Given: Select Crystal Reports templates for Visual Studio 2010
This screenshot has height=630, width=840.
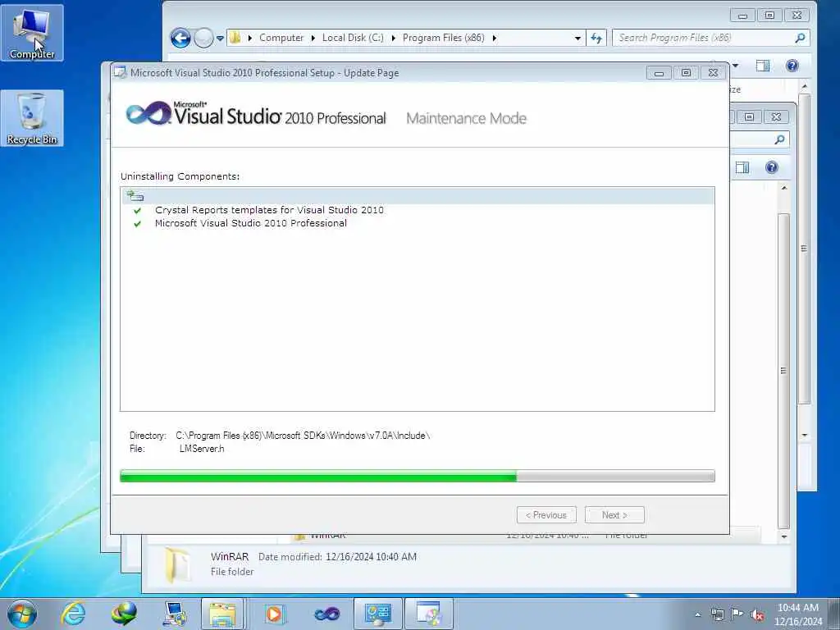Looking at the screenshot, I should (269, 210).
